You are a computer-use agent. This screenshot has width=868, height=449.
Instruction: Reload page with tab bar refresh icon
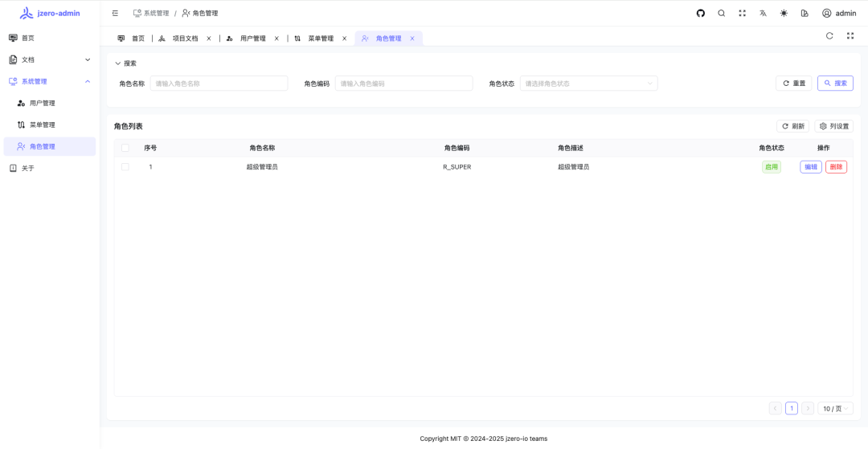coord(829,36)
